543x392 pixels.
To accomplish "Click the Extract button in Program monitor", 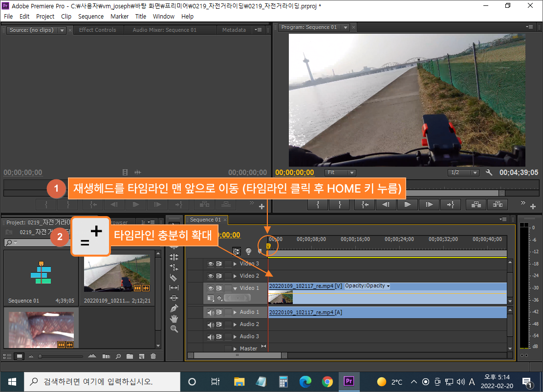I will (498, 205).
